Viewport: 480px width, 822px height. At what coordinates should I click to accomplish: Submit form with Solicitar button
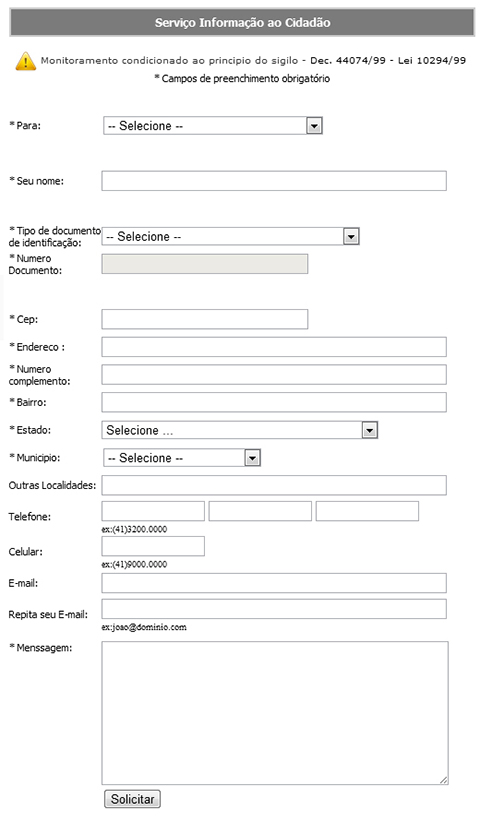point(133,799)
